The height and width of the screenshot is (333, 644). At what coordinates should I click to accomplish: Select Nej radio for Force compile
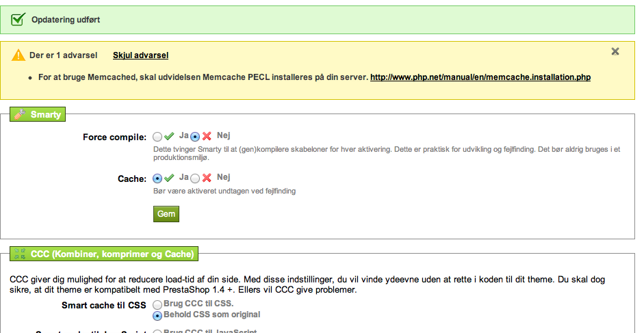point(195,136)
